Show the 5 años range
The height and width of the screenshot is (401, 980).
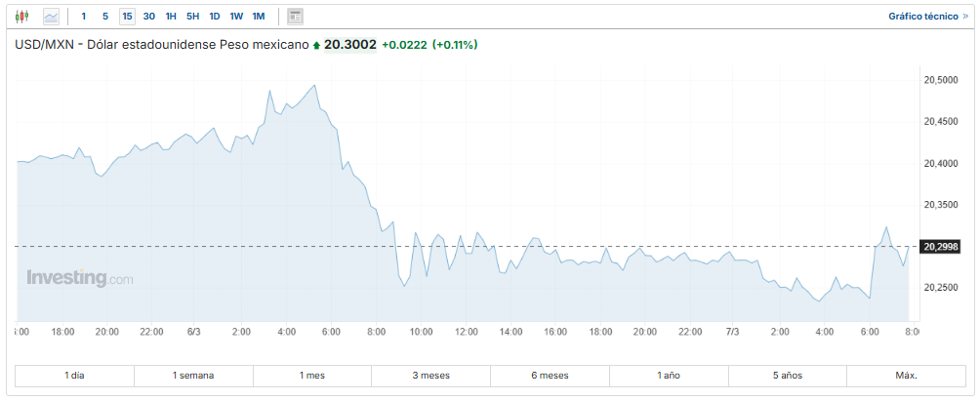(x=787, y=376)
